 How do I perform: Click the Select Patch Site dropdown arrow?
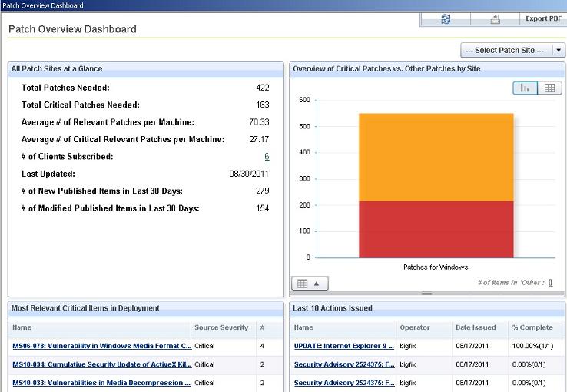click(x=559, y=50)
